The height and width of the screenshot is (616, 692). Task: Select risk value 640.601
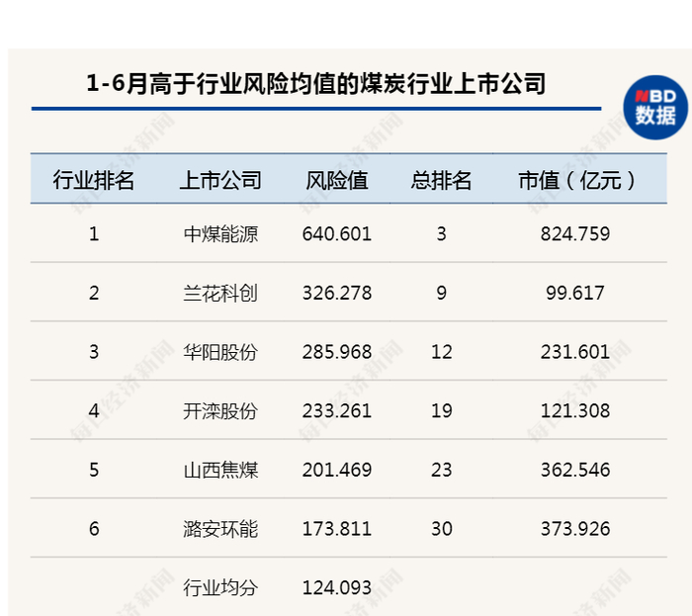[x=337, y=234]
